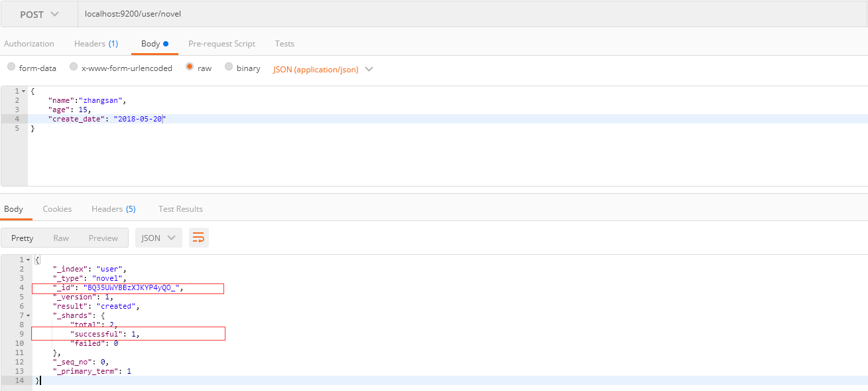The image size is (868, 391).
Task: Switch to the Authorization tab
Action: pos(29,44)
